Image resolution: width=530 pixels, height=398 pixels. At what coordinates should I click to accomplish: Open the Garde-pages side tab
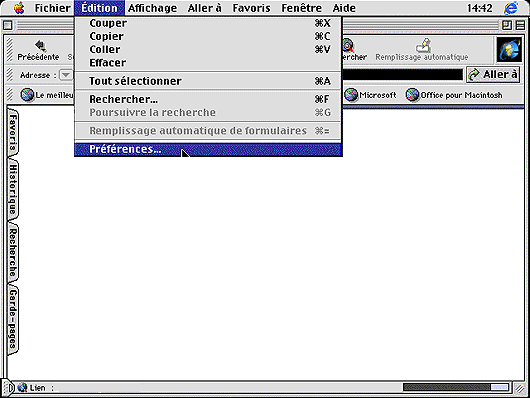13,319
